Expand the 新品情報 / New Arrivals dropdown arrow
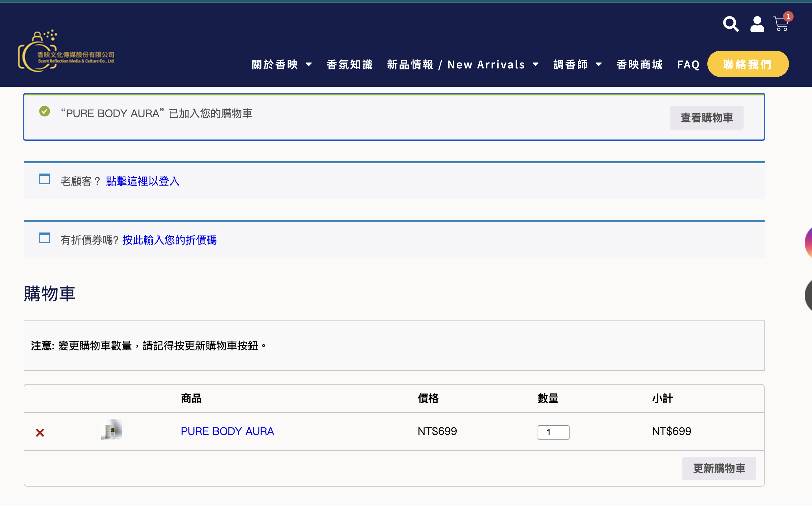The image size is (812, 506). [x=535, y=64]
